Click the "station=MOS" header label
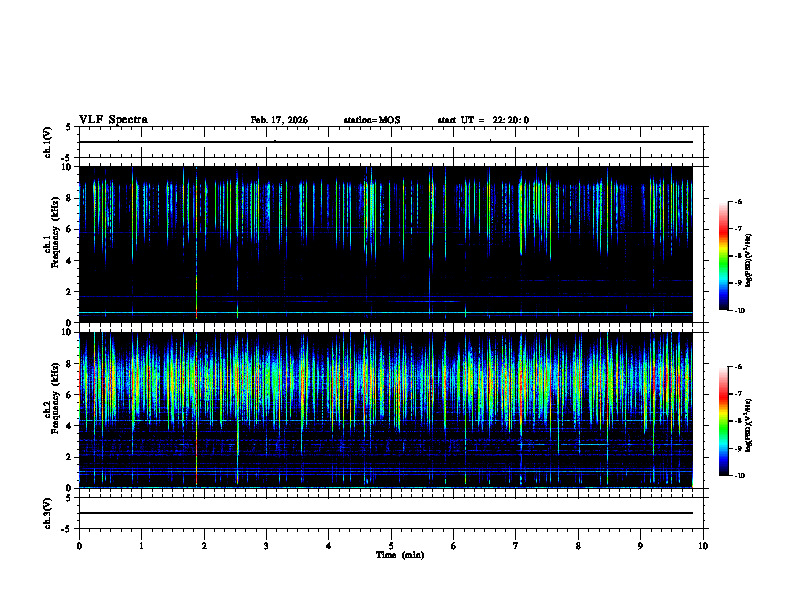The height and width of the screenshot is (612, 792). click(372, 120)
